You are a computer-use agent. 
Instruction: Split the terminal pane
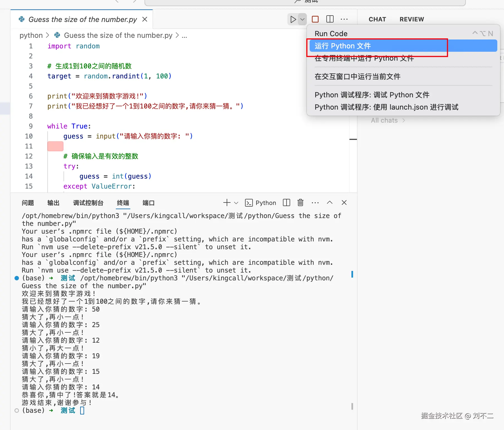(x=286, y=202)
